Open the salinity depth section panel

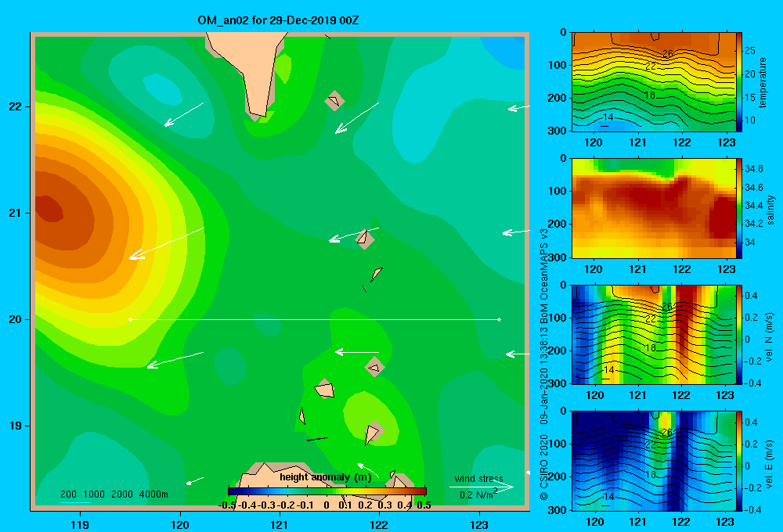(654, 208)
